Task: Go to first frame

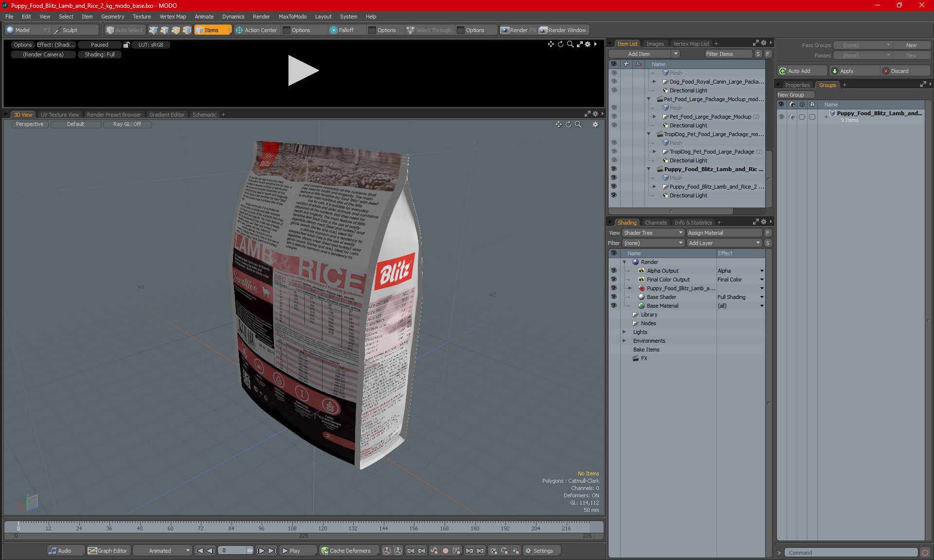Action: pyautogui.click(x=199, y=551)
